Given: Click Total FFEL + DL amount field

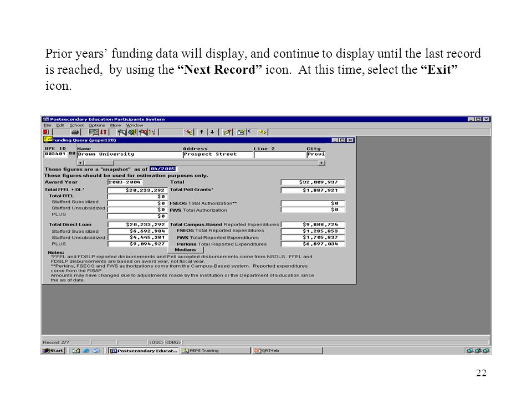Looking at the screenshot, I should tap(137, 190).
